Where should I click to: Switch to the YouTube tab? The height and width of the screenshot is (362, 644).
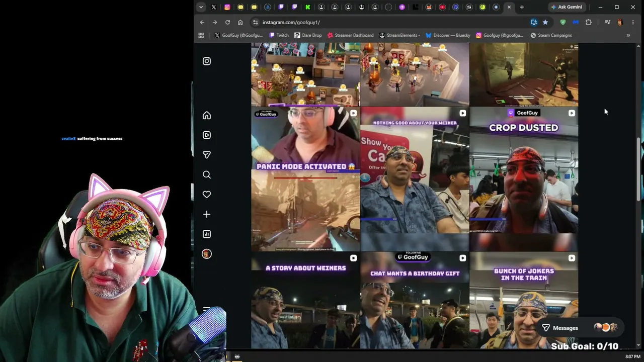point(442,7)
